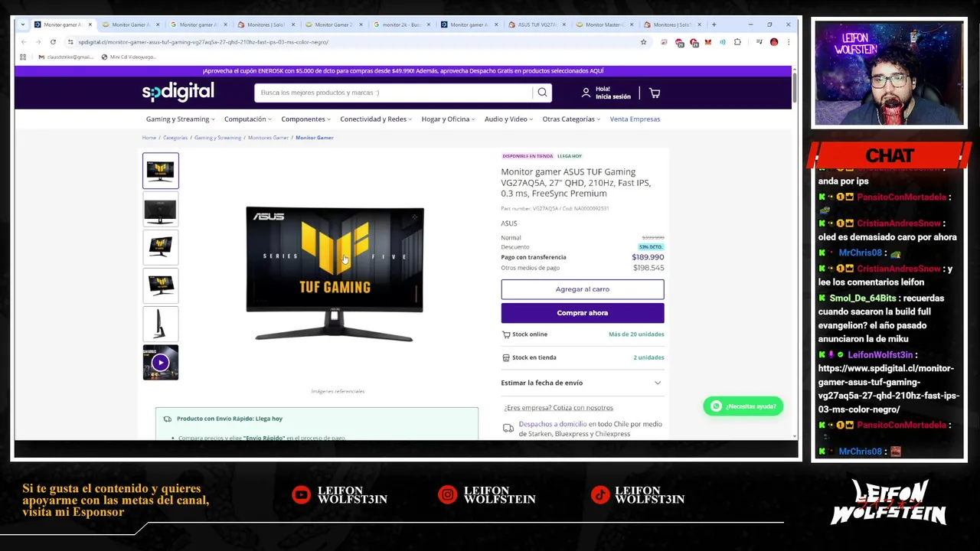This screenshot has height=551, width=980.
Task: Click the $189.990 transfer price
Action: [x=648, y=257]
